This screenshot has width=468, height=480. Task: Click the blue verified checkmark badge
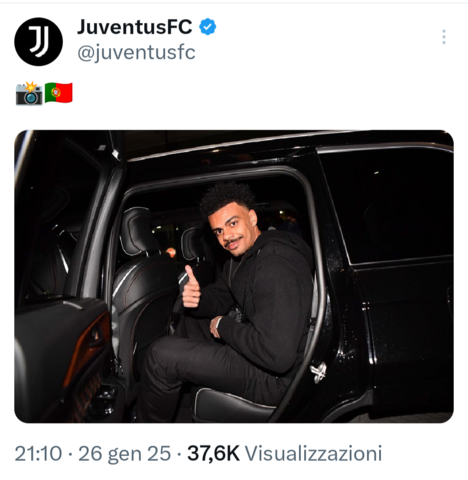208,27
